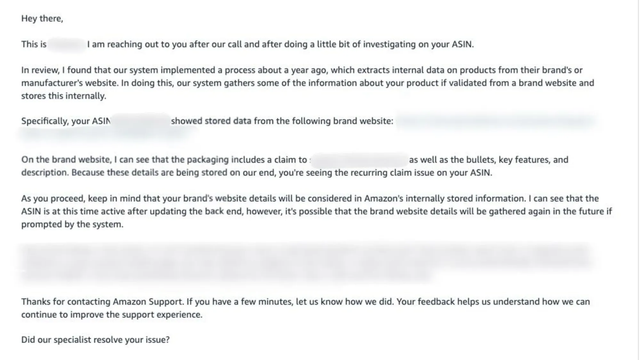640x360 pixels.
Task: Click the paragraph starting "In review, I found"
Action: 308,83
